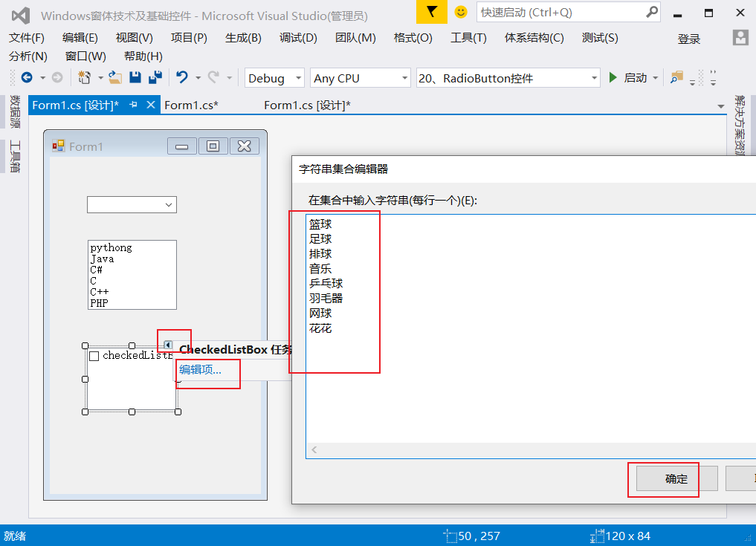The width and height of the screenshot is (756, 546).
Task: Click the Navigate Forward arrow icon
Action: pos(57,77)
